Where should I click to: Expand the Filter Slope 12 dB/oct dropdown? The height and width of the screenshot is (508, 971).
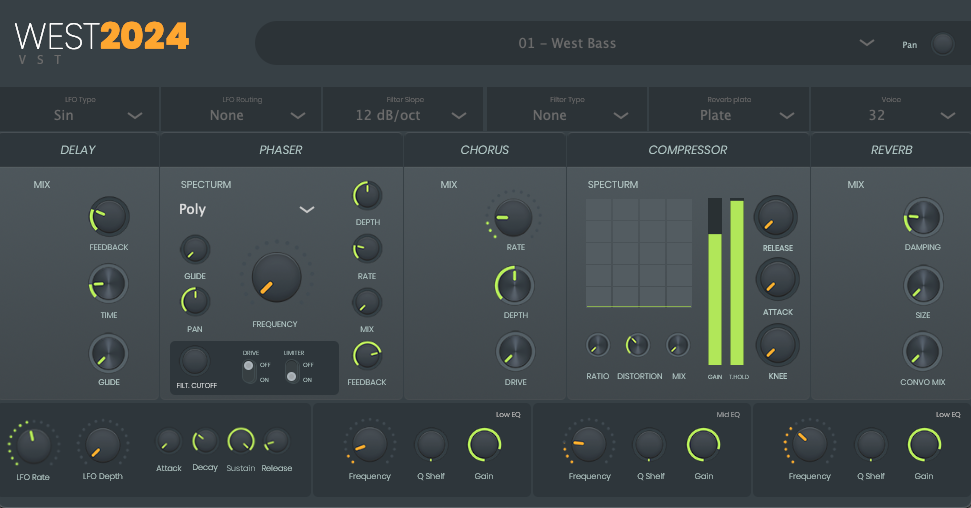pos(402,115)
